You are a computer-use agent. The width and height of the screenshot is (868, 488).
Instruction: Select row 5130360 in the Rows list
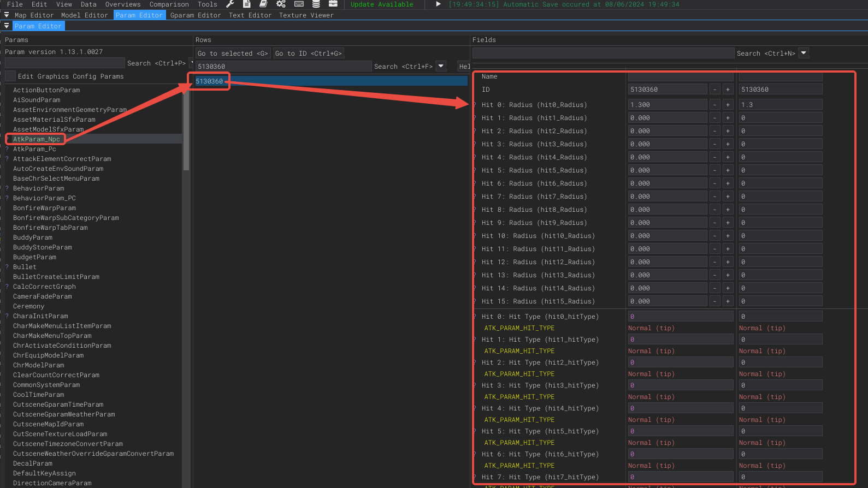point(331,81)
